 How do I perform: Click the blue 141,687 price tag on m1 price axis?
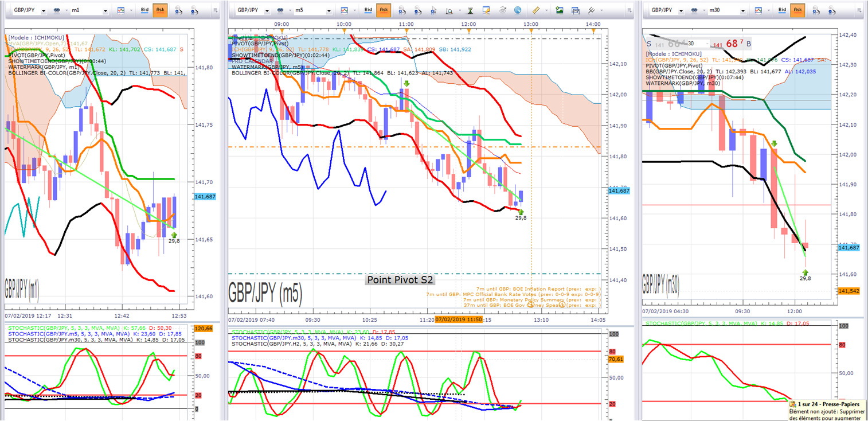pos(205,197)
